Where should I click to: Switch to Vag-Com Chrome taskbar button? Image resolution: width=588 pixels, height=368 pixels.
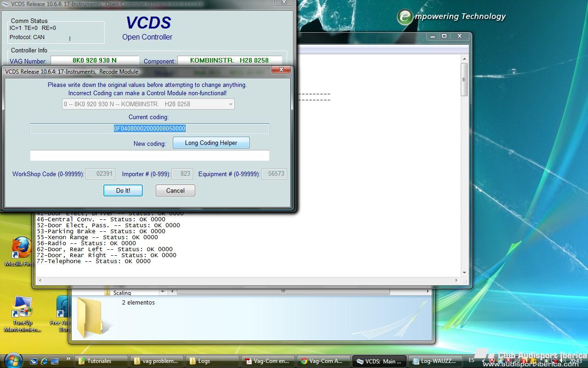[324, 361]
